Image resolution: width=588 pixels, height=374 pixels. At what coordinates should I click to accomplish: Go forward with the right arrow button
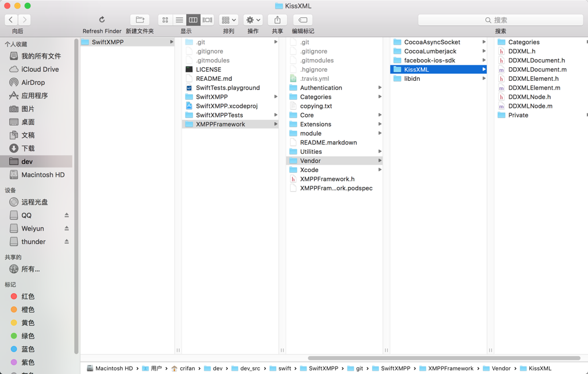[24, 20]
